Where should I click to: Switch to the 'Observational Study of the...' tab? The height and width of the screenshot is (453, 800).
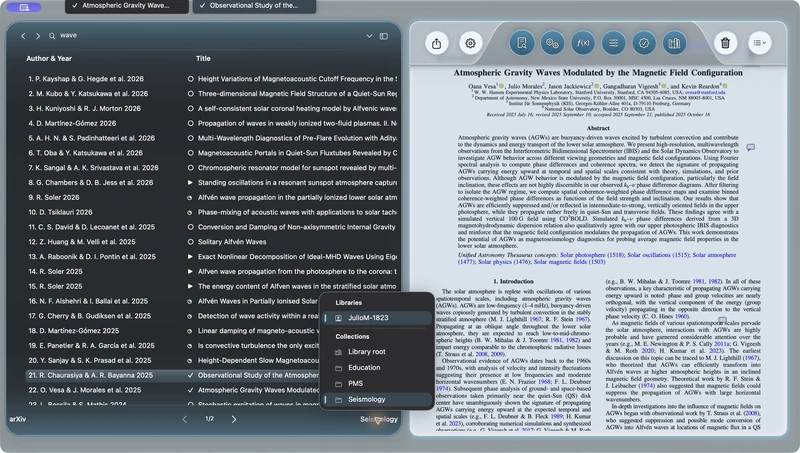tap(254, 6)
